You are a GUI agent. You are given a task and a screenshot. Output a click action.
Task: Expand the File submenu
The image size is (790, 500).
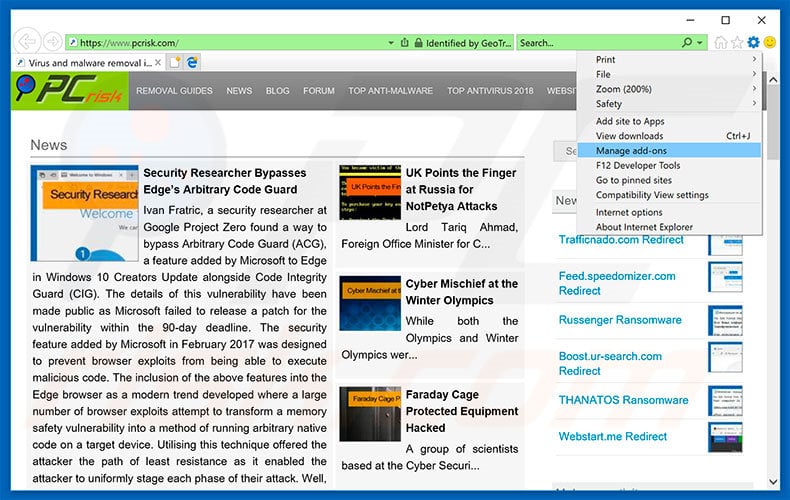click(x=669, y=74)
